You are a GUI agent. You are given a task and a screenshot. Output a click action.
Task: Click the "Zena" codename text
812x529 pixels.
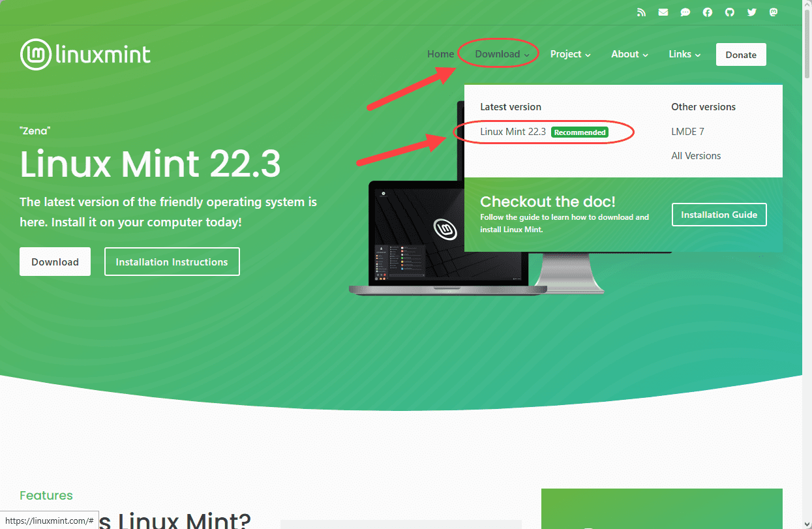coord(35,131)
